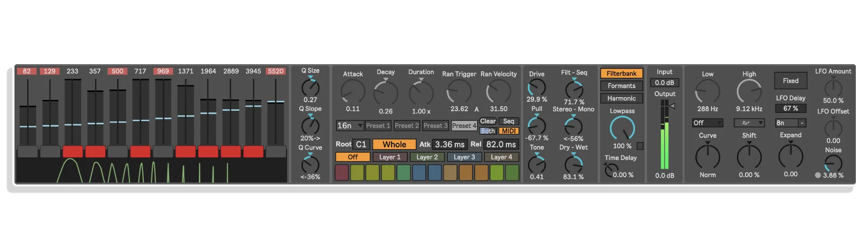
Task: Click the Input 0.0 dB field
Action: pyautogui.click(x=665, y=83)
